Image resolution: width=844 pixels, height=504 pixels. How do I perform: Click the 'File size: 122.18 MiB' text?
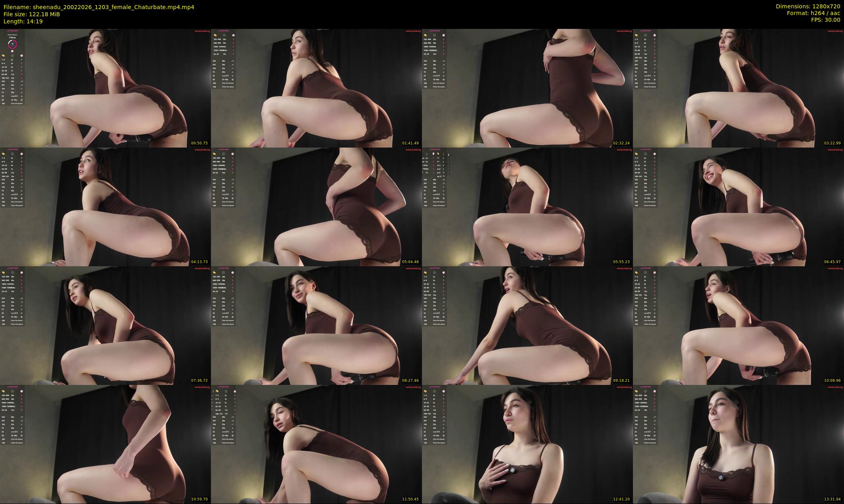(x=32, y=14)
